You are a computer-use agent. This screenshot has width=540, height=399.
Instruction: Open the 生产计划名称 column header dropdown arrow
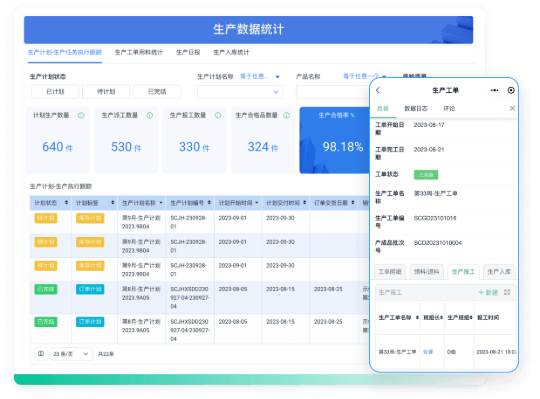click(x=161, y=203)
